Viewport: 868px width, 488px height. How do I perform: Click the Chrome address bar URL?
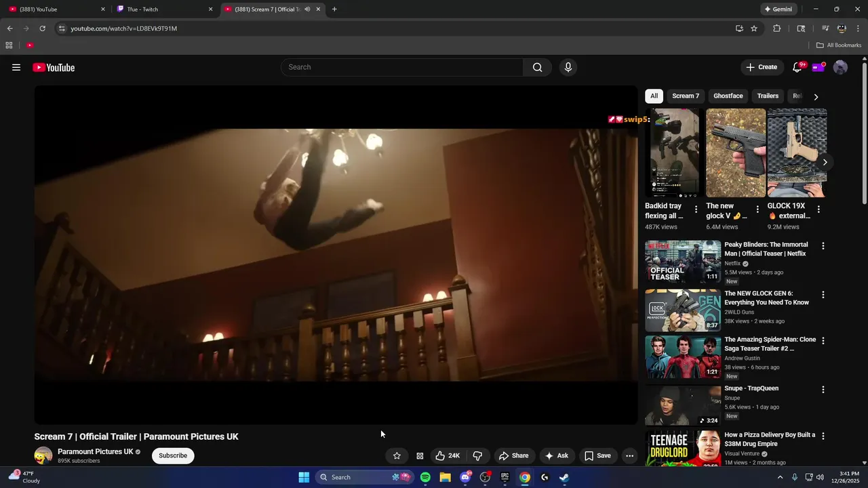point(124,28)
